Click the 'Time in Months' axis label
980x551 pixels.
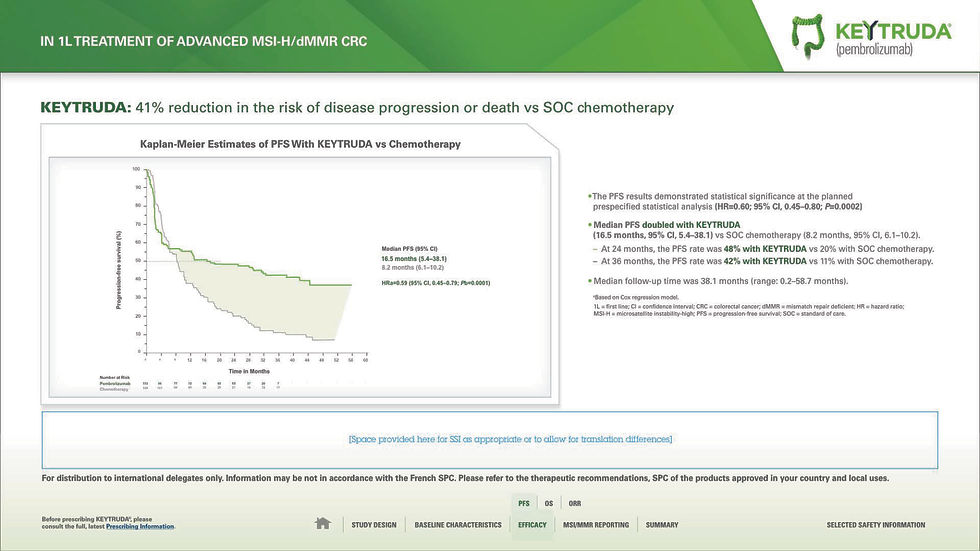(249, 371)
